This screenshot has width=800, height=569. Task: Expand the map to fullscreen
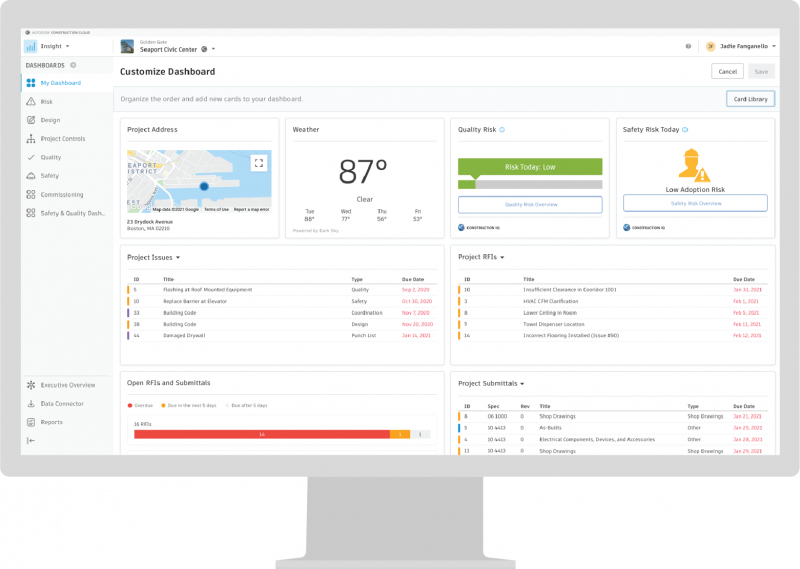(259, 163)
